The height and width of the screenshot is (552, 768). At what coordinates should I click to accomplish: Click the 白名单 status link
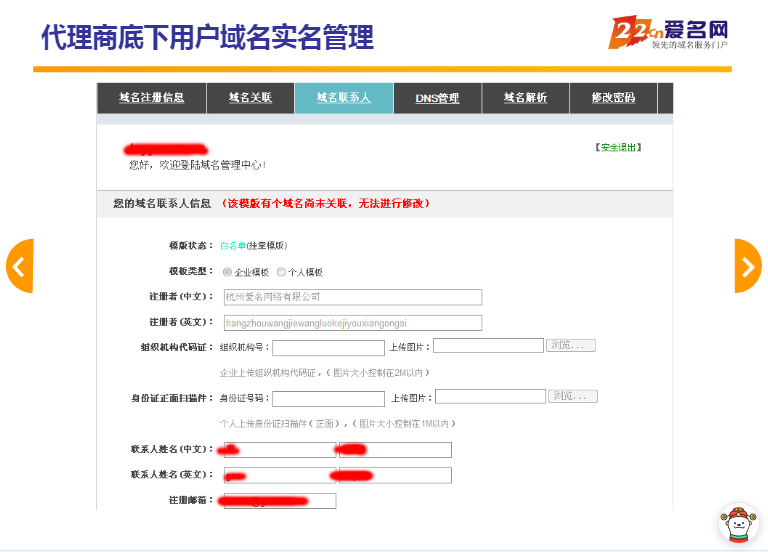[x=232, y=246]
